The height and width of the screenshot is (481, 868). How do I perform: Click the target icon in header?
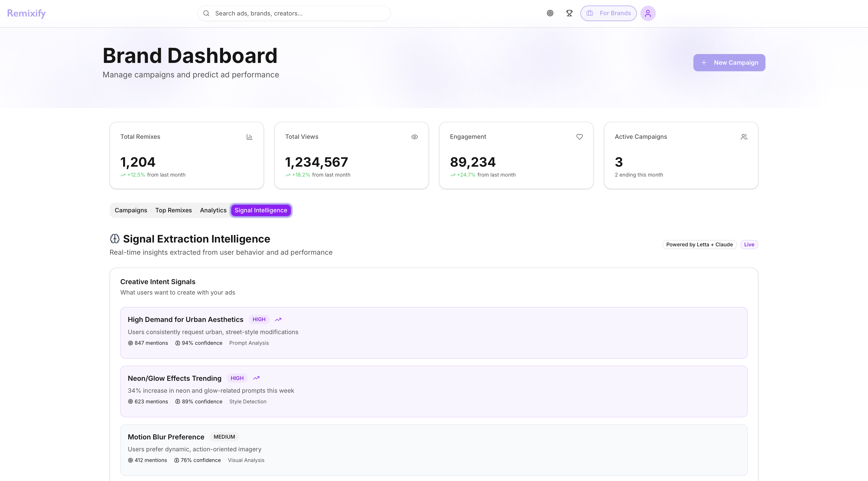tap(550, 13)
